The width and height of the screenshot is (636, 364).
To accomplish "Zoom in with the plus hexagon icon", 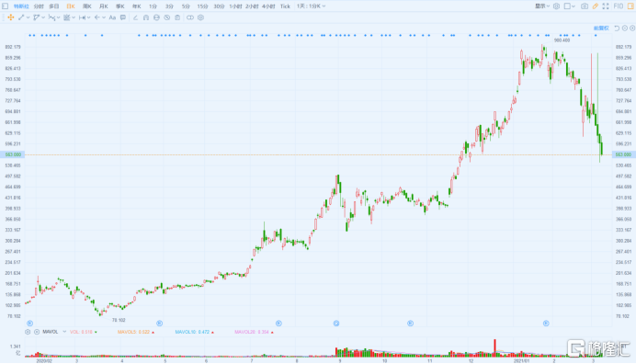I will (x=632, y=28).
